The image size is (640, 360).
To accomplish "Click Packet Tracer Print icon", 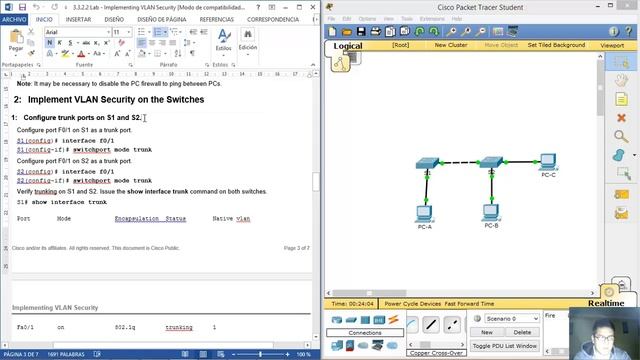I will click(x=376, y=32).
